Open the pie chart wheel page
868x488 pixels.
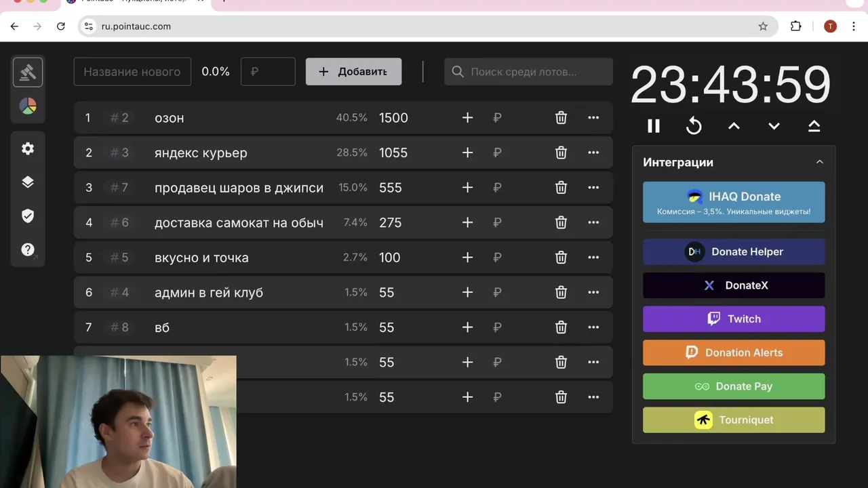point(28,106)
